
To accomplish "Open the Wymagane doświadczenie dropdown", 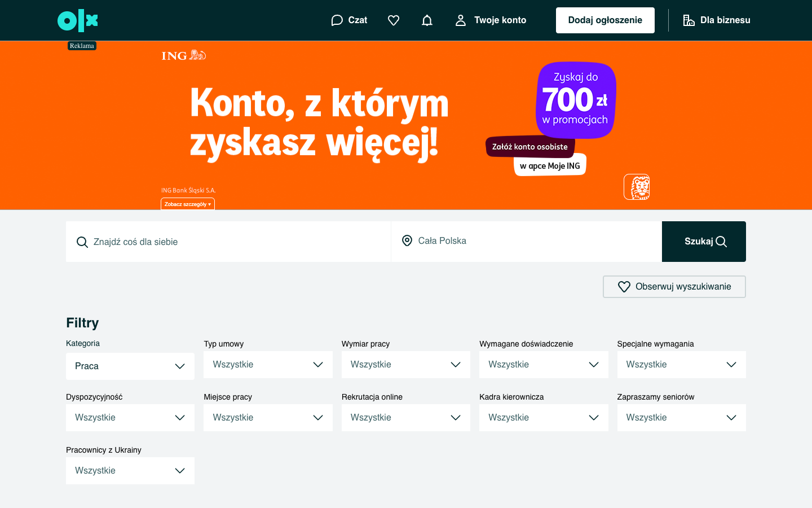I will 544,365.
